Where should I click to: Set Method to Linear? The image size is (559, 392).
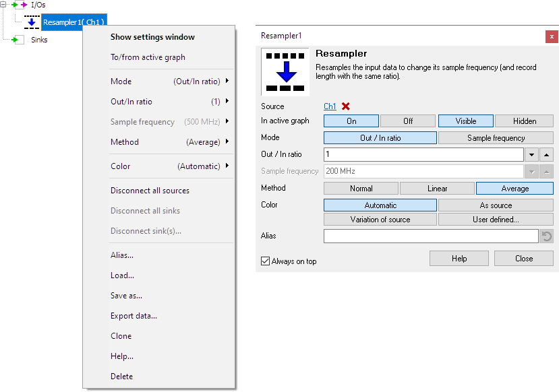pyautogui.click(x=436, y=188)
